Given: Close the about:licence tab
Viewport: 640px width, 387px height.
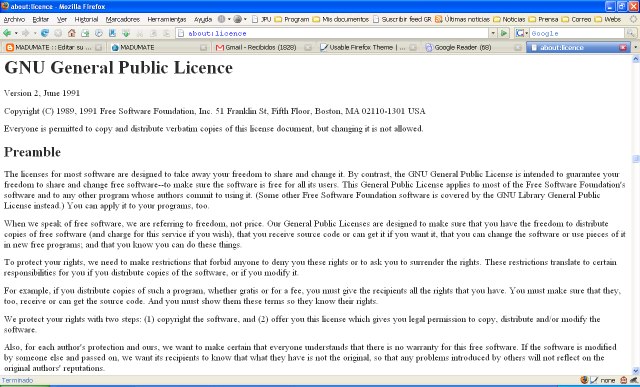Looking at the screenshot, I should point(623,48).
